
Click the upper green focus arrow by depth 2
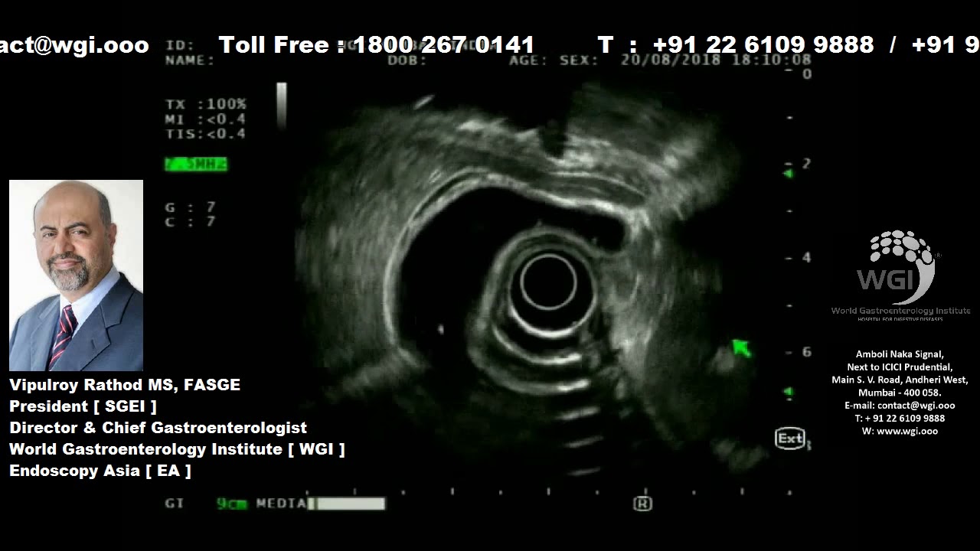[x=788, y=174]
